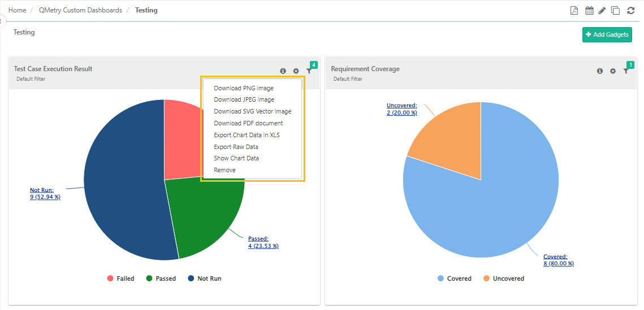The height and width of the screenshot is (310, 644).
Task: Toggle Uncovered series in legend
Action: click(504, 278)
